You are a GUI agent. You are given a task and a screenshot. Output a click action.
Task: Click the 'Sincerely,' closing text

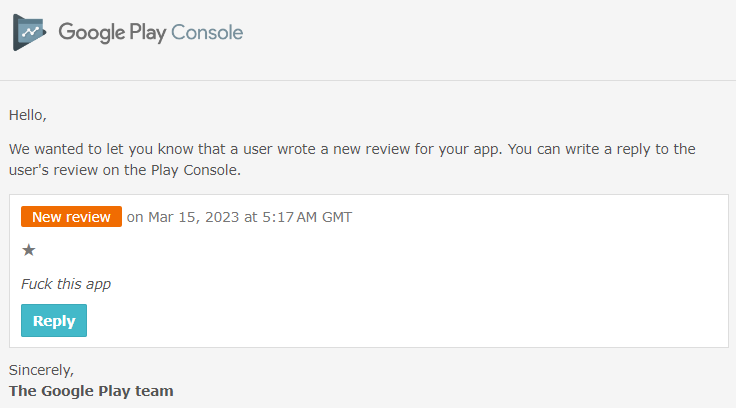(x=41, y=370)
